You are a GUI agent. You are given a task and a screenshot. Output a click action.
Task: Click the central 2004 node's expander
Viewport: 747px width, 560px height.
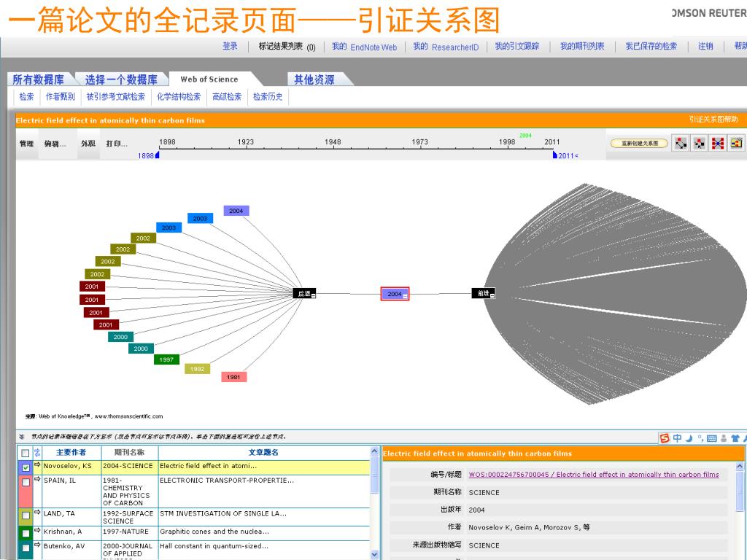(405, 296)
